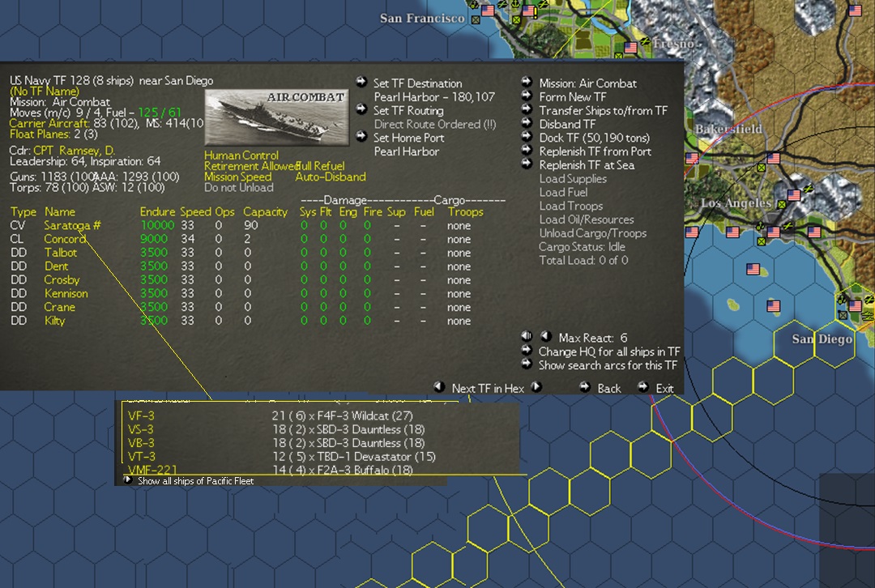The height and width of the screenshot is (588, 875).
Task: Click squadron VS-3 in air group list
Action: tap(141, 429)
